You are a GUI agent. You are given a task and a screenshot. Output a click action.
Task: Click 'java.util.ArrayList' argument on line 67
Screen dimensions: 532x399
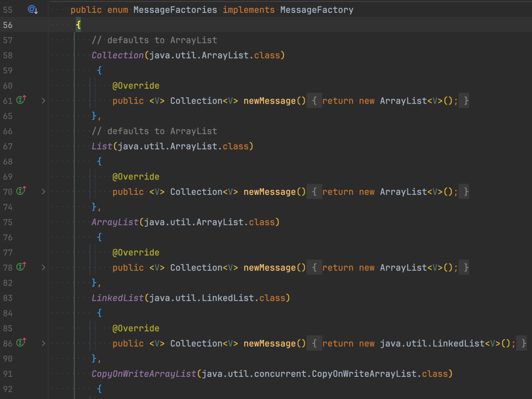[167, 146]
